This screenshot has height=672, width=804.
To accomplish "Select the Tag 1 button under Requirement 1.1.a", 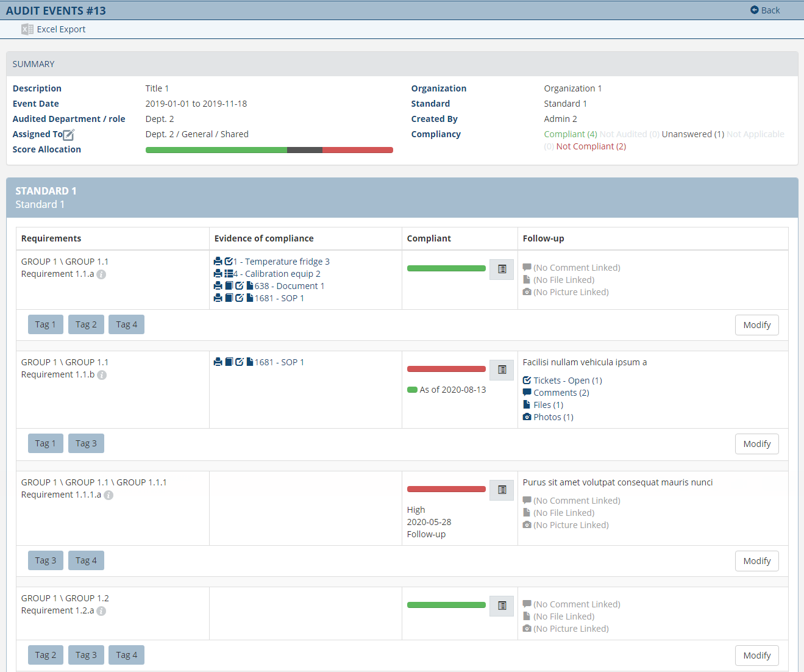I will click(x=45, y=324).
